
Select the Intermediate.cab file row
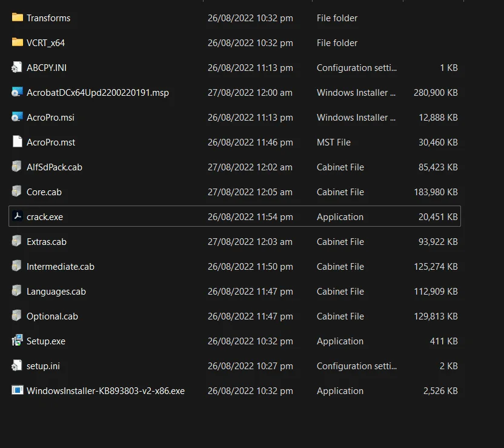[234, 266]
